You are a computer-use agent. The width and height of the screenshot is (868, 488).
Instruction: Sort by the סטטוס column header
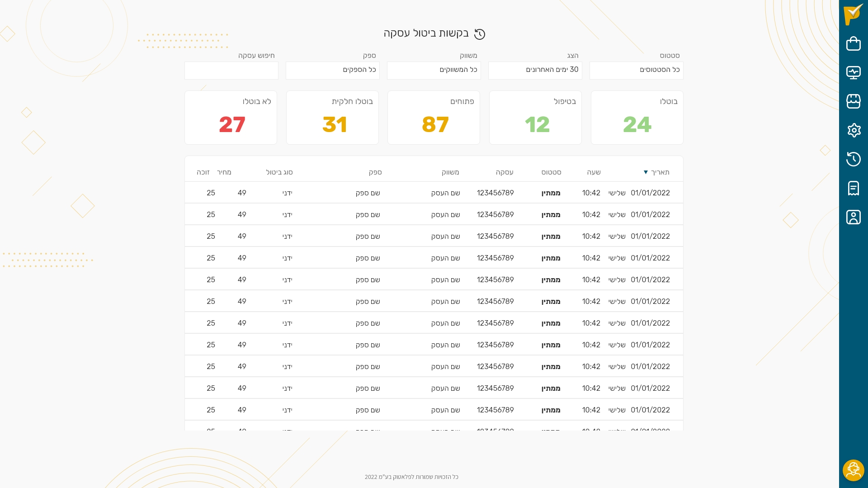pyautogui.click(x=551, y=172)
